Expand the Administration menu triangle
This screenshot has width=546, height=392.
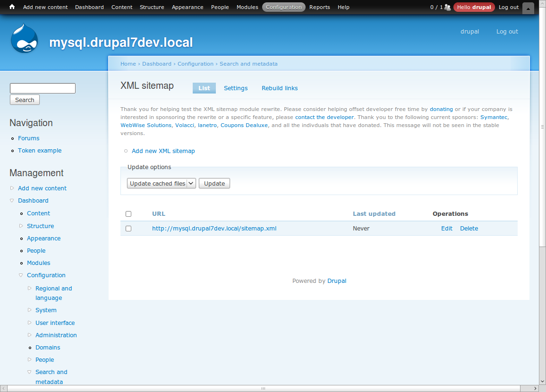pyautogui.click(x=30, y=335)
